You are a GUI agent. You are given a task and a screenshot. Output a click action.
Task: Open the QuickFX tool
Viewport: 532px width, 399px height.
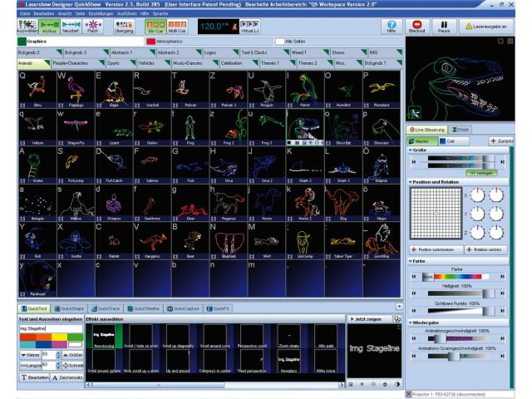coord(218,308)
